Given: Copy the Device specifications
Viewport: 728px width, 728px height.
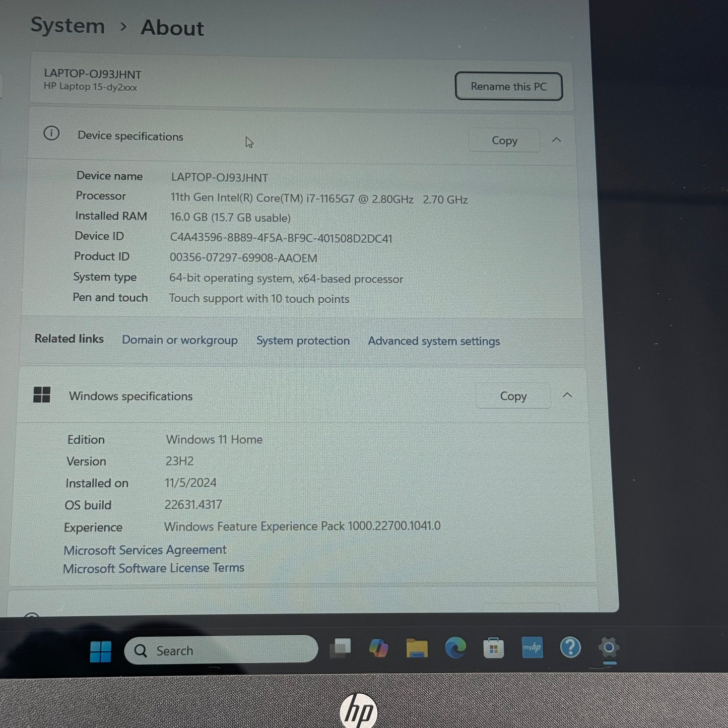Looking at the screenshot, I should (x=504, y=141).
